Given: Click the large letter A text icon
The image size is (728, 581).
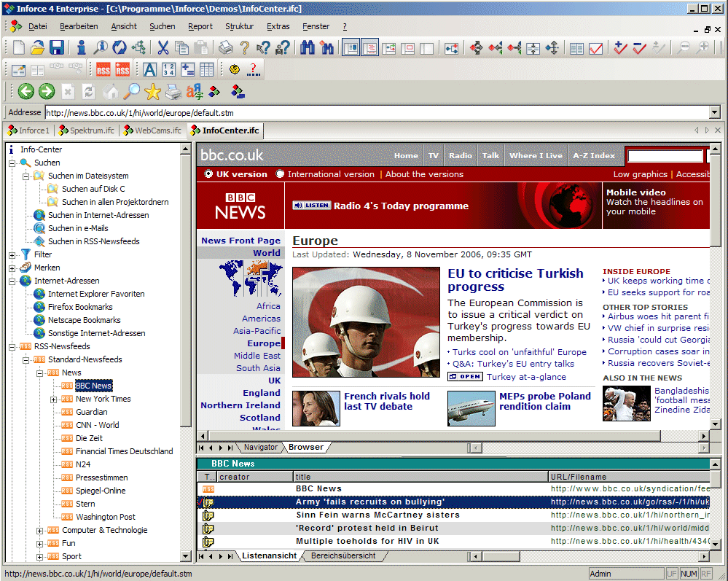Looking at the screenshot, I should pos(149,70).
